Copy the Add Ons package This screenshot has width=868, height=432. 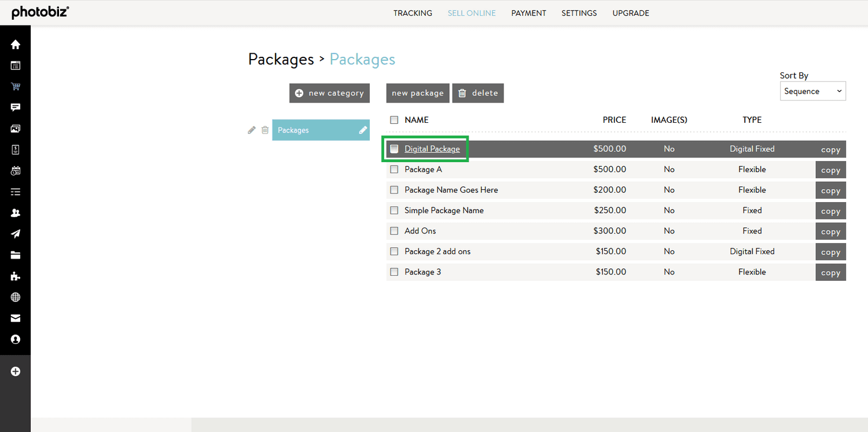pyautogui.click(x=830, y=231)
